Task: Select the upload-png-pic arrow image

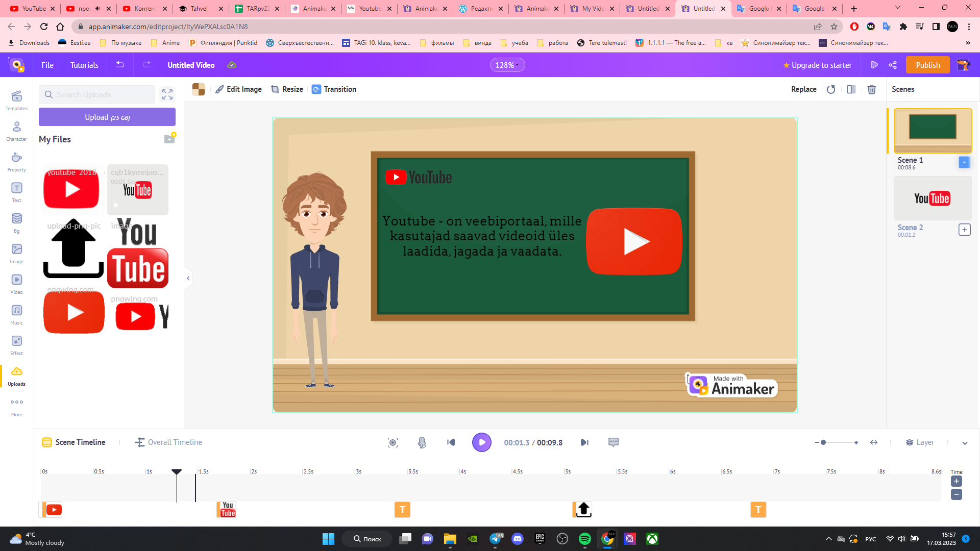Action: point(74,248)
